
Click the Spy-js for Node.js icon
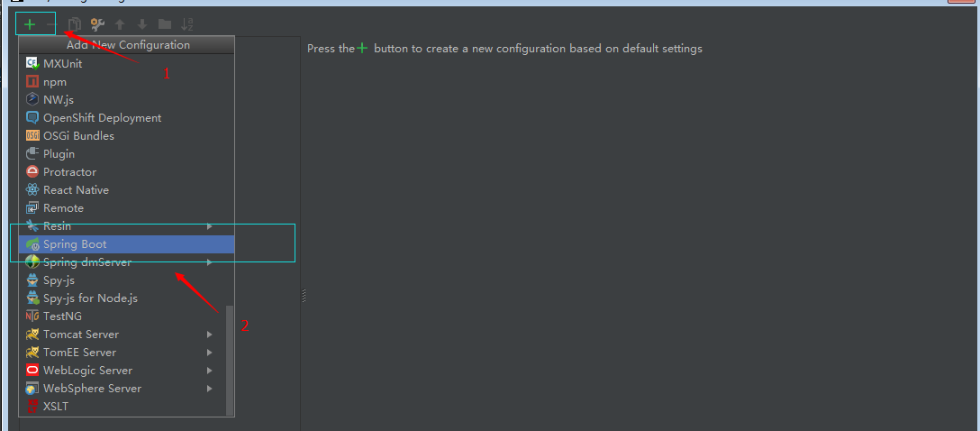tap(32, 298)
